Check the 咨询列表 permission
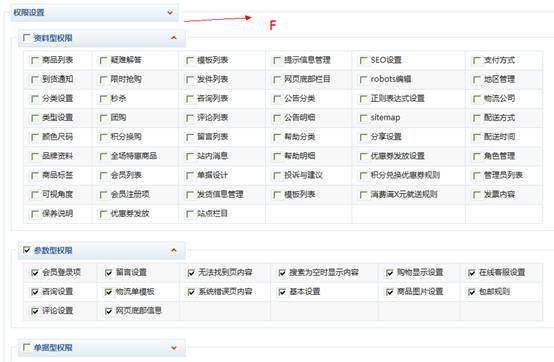The height and width of the screenshot is (362, 554). point(190,99)
